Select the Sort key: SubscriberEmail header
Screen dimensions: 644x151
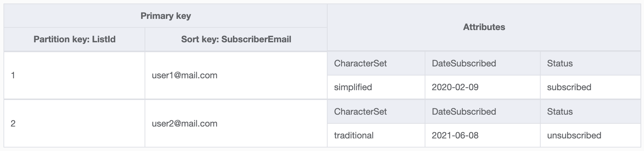tap(236, 39)
